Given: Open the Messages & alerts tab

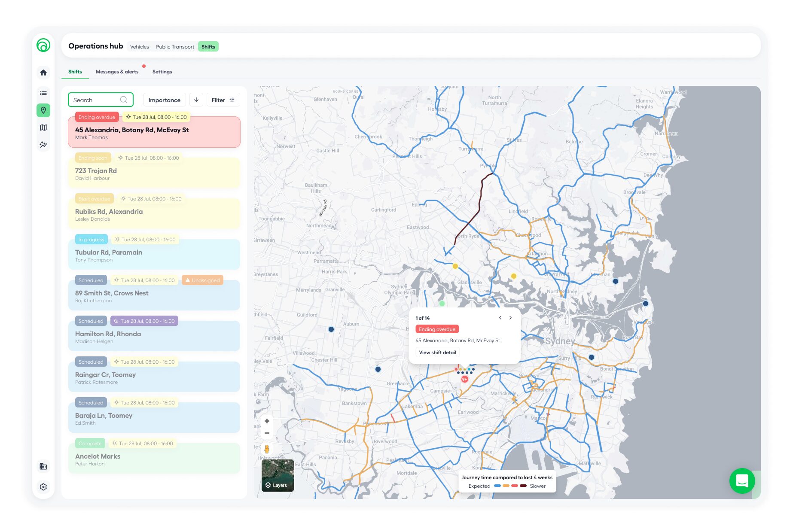Looking at the screenshot, I should click(117, 72).
